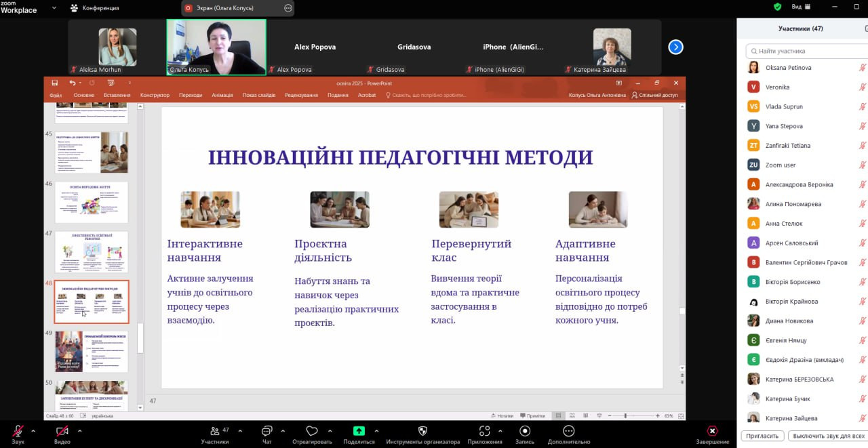
Task: Click Выключить звук для всех button
Action: (x=828, y=436)
